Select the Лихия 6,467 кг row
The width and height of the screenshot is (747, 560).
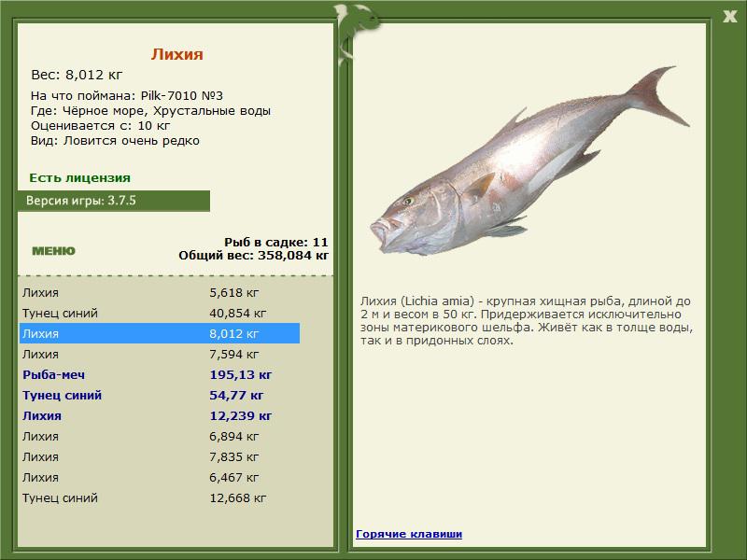[160, 477]
